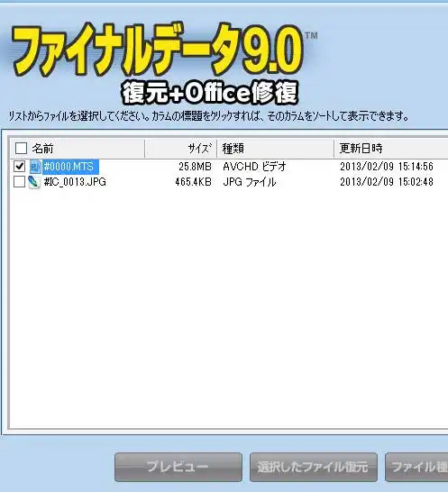Click the AVCHD video file icon of #0000.MTS

35,167
